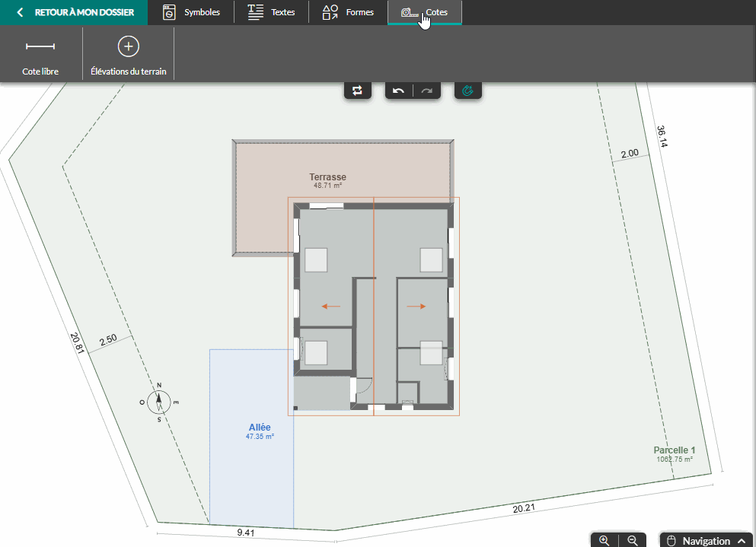The image size is (756, 547).
Task: Open the Symboles tab
Action: (193, 12)
